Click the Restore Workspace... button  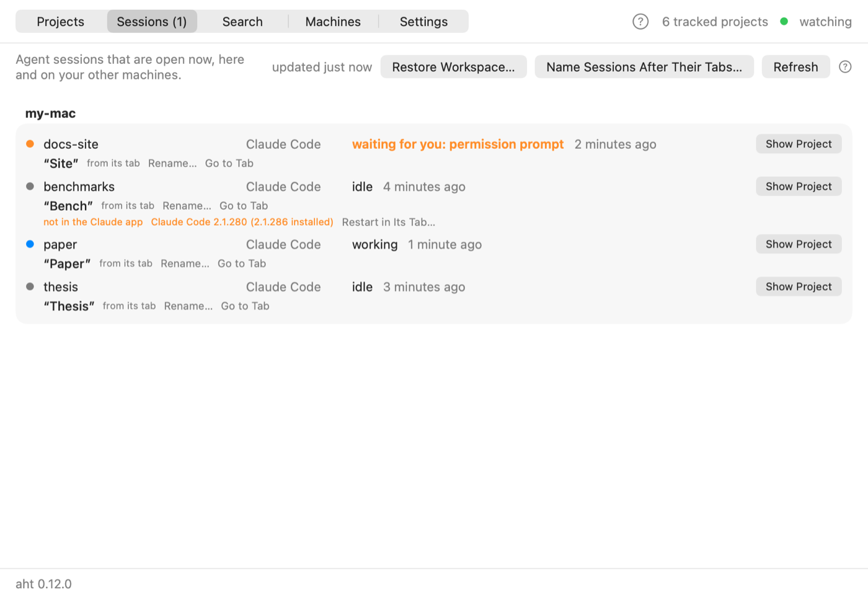[453, 67]
